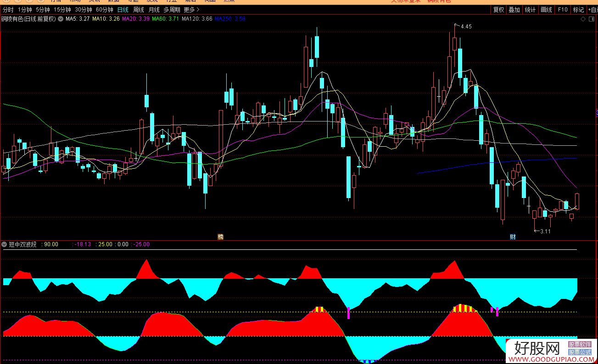Add stock to watchlist with +自选
The image size is (598, 364).
(x=592, y=10)
